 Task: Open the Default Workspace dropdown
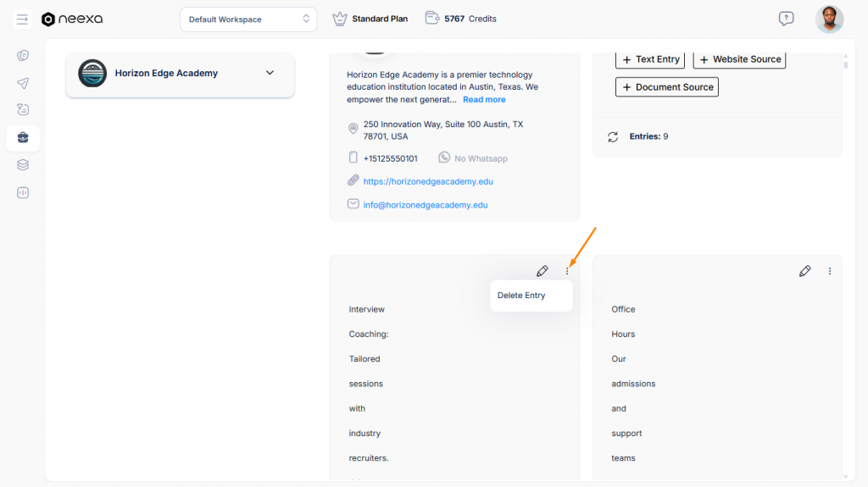(x=248, y=19)
